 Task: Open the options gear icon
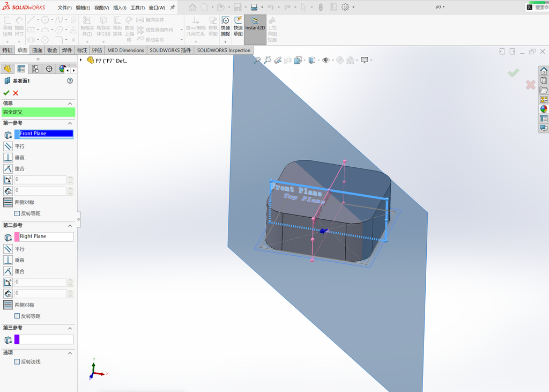(x=345, y=7)
